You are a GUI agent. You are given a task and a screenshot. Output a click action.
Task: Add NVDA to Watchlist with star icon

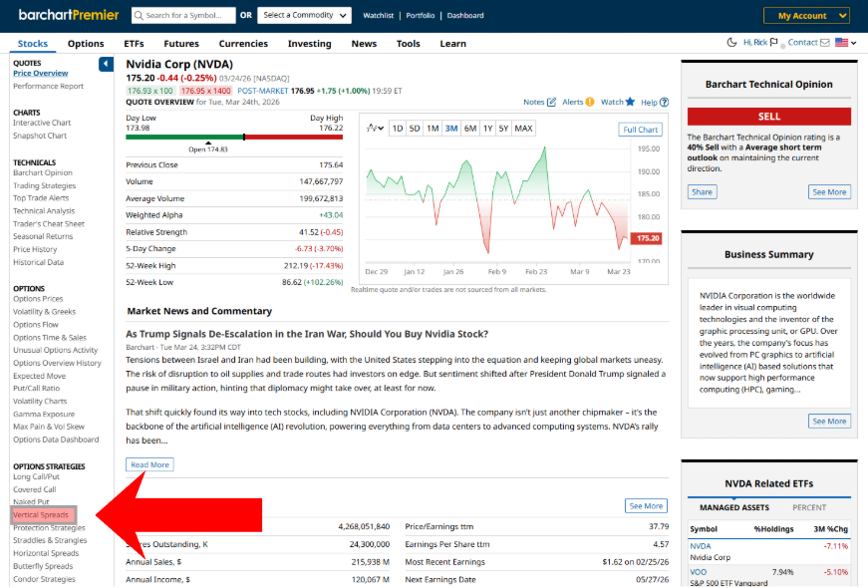coord(630,102)
